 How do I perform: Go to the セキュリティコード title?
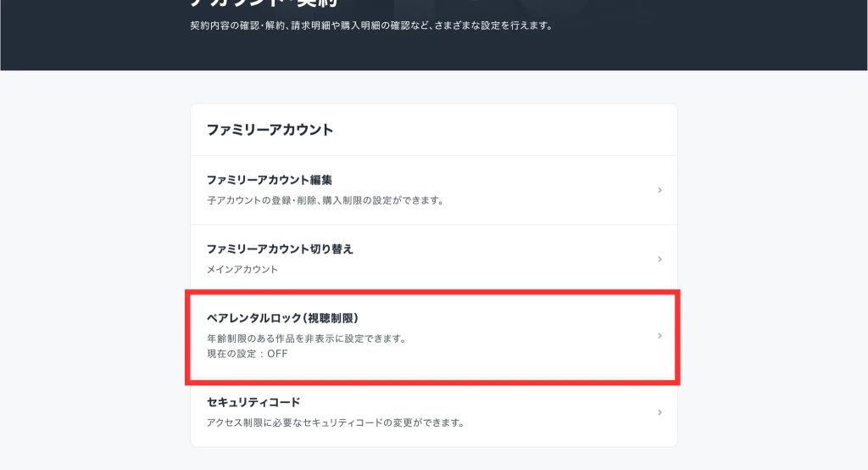point(253,401)
